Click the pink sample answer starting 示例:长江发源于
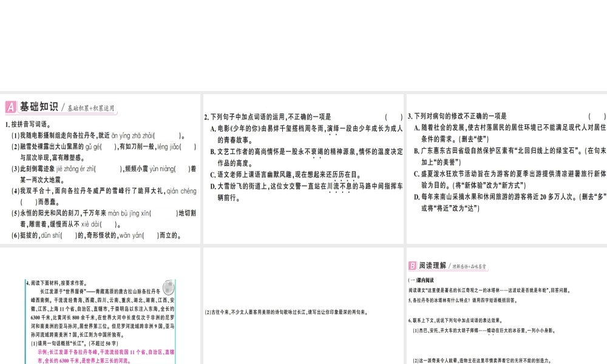 tap(106, 356)
